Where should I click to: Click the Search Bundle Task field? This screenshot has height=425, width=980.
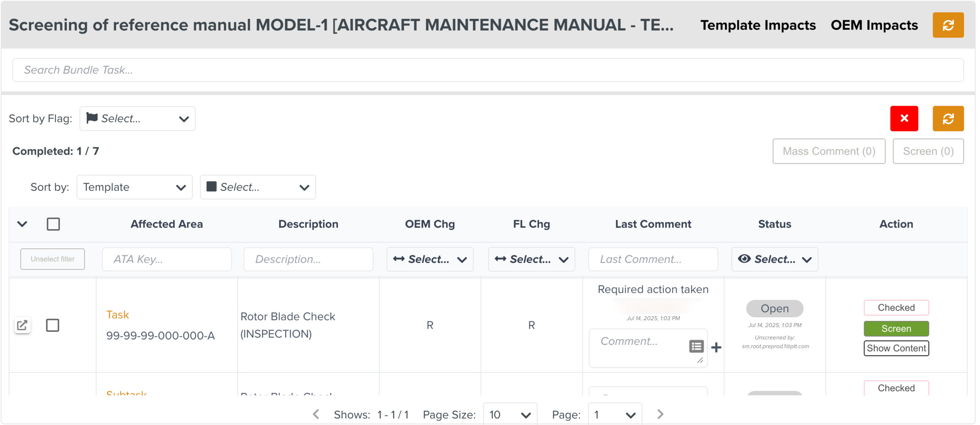point(488,70)
